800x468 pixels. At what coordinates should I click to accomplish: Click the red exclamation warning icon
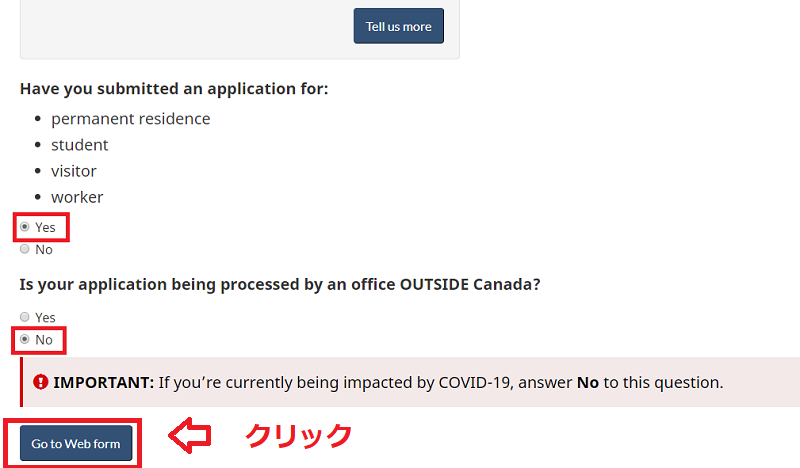pos(40,382)
